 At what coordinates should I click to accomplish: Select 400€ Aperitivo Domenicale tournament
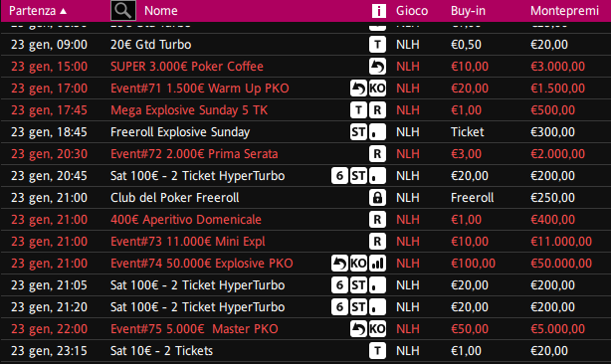[x=185, y=220]
